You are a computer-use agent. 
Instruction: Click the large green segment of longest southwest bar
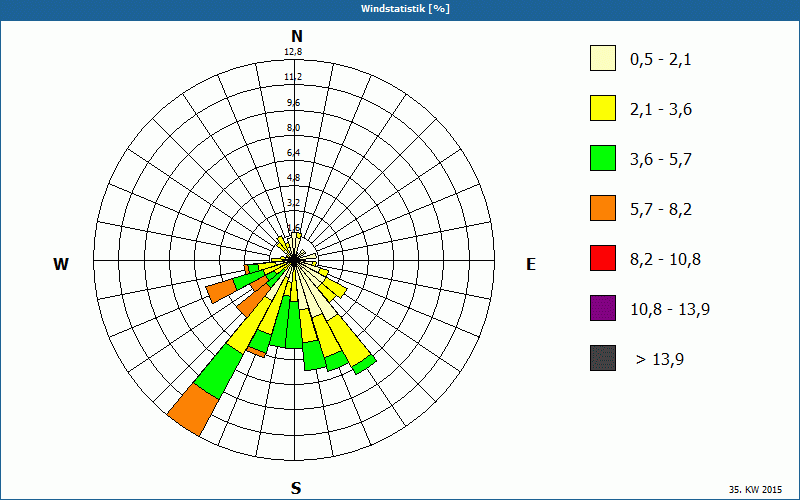(219, 371)
